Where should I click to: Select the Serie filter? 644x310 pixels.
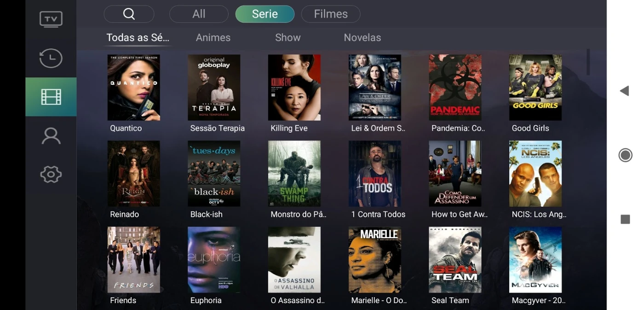pyautogui.click(x=264, y=14)
